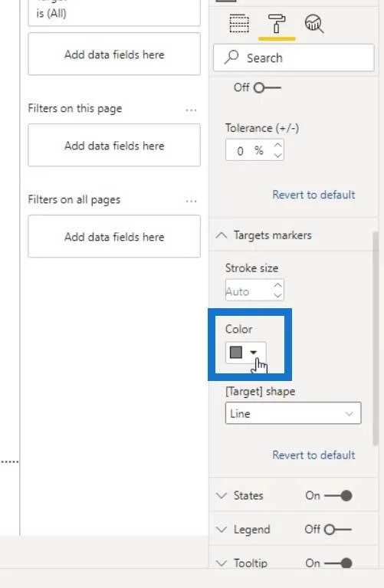Click the Filters on all pages heading
The width and height of the screenshot is (384, 588).
point(74,200)
